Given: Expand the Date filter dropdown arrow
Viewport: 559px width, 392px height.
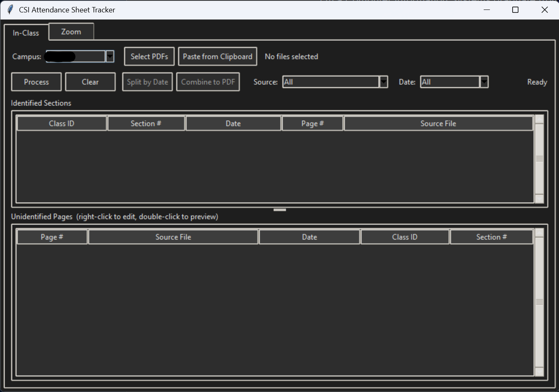Looking at the screenshot, I should point(484,82).
